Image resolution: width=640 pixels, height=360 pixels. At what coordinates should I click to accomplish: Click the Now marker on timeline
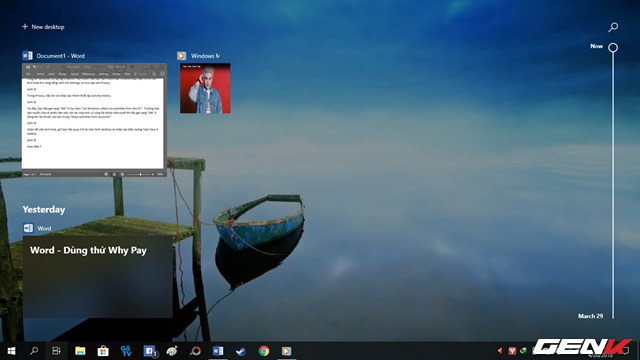[x=613, y=47]
